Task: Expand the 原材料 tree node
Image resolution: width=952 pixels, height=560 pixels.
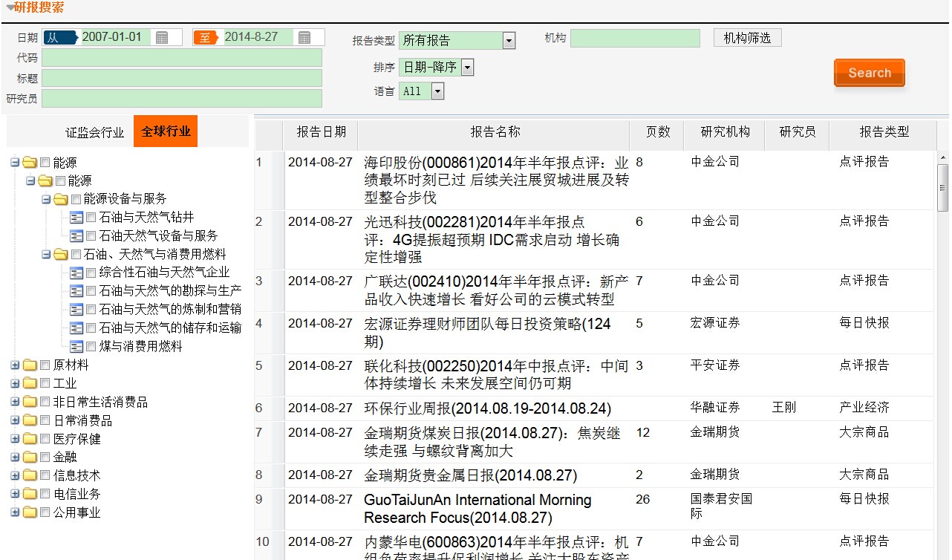Action: pos(15,365)
